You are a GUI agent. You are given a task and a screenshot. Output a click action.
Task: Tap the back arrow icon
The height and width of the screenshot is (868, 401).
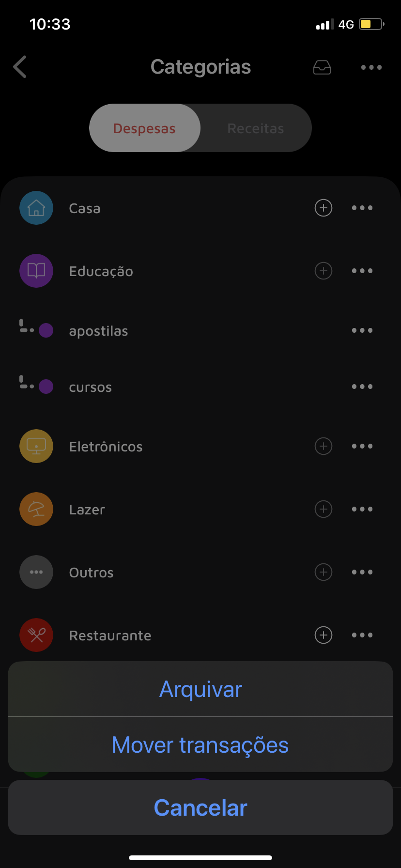(20, 67)
